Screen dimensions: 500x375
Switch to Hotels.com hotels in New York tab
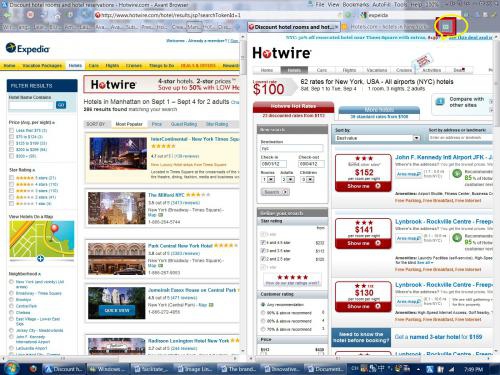387,27
